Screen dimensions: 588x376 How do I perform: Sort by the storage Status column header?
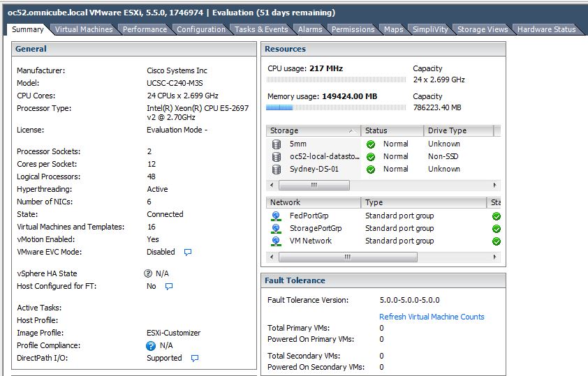[392, 130]
